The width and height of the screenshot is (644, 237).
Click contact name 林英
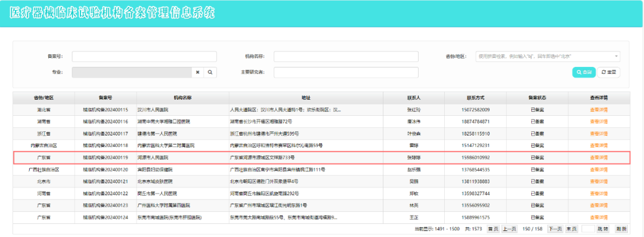(x=414, y=205)
